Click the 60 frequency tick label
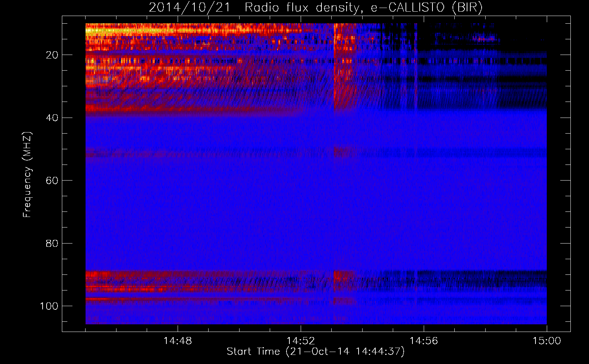 click(x=52, y=181)
